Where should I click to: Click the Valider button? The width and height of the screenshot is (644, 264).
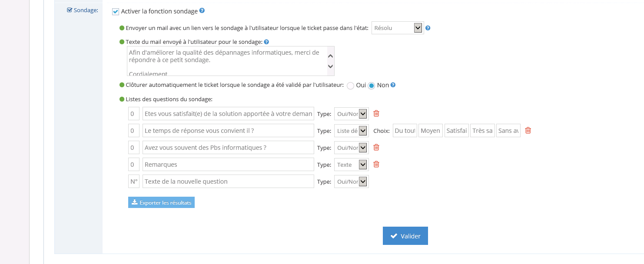pyautogui.click(x=405, y=236)
